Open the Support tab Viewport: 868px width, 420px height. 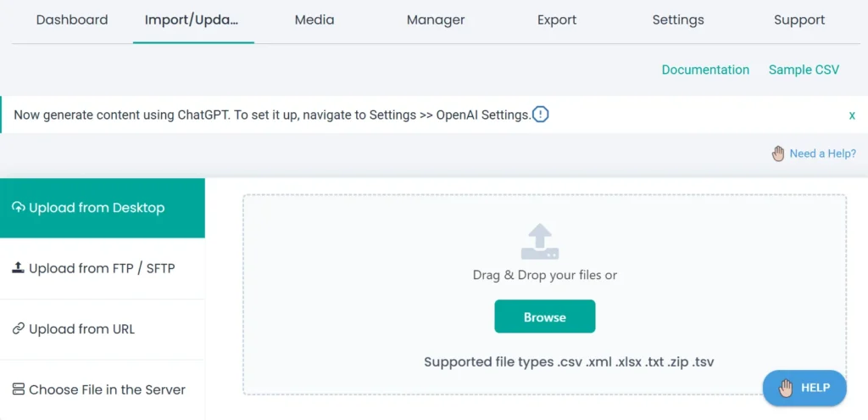[x=799, y=20]
